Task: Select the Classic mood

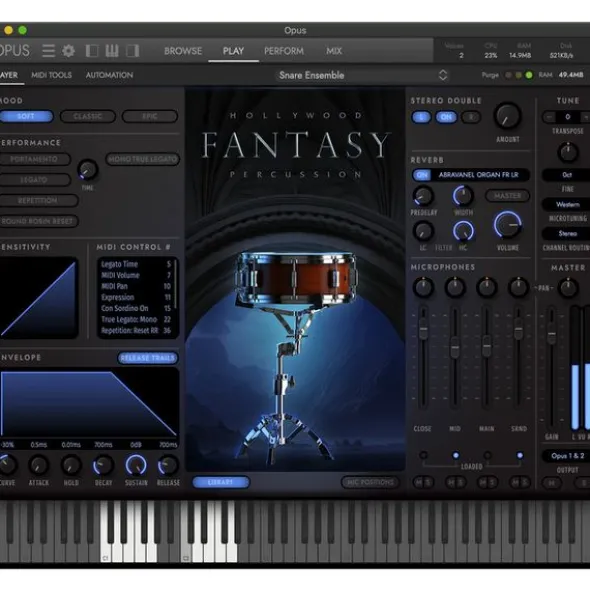Action: click(87, 116)
